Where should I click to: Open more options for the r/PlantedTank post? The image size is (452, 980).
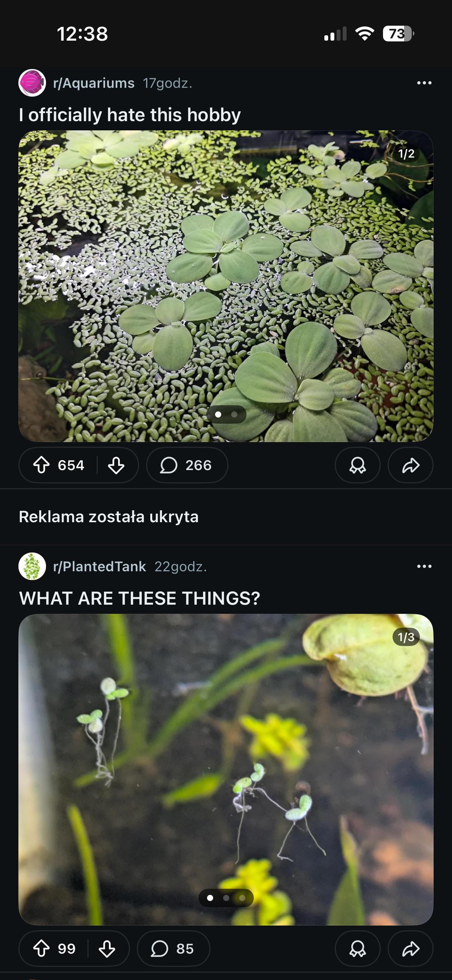click(424, 566)
